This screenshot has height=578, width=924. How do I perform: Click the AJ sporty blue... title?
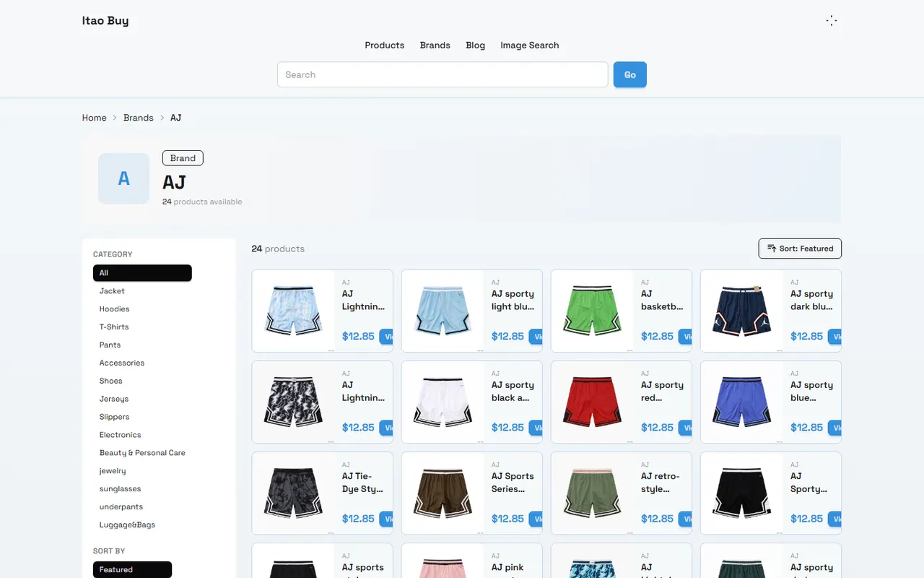pyautogui.click(x=812, y=392)
